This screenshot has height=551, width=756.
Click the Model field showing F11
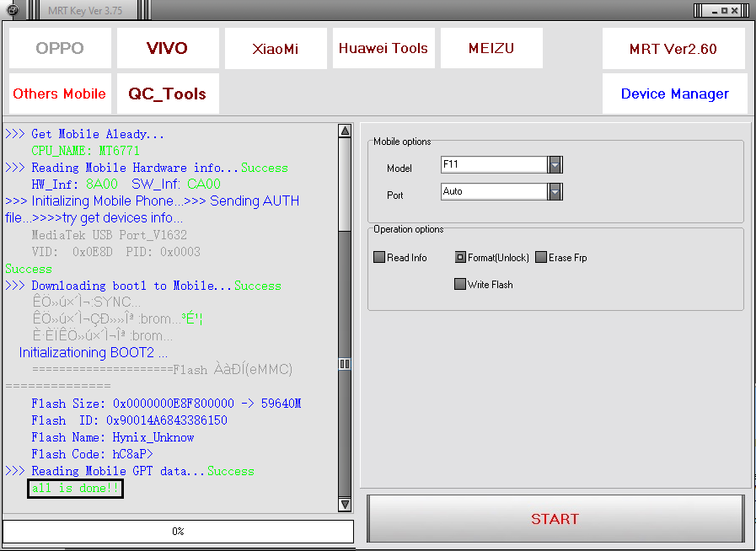click(x=494, y=165)
